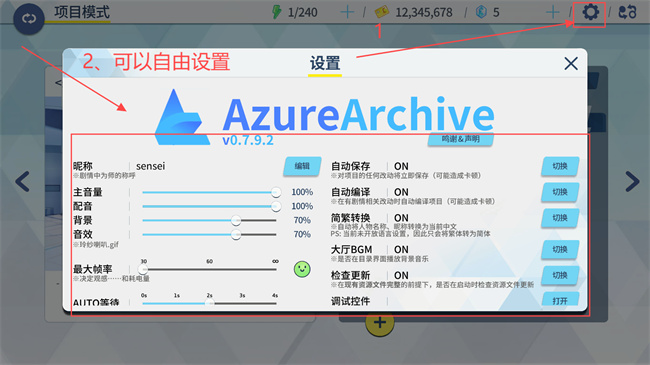650x365 pixels.
Task: Adjust the voice volume slider
Action: coord(209,206)
